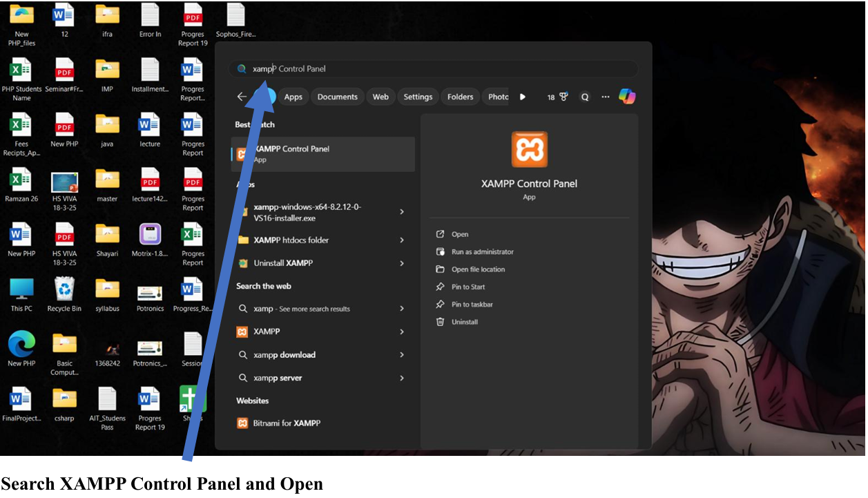
Task: Select the "This PC" desktop icon
Action: (21, 294)
